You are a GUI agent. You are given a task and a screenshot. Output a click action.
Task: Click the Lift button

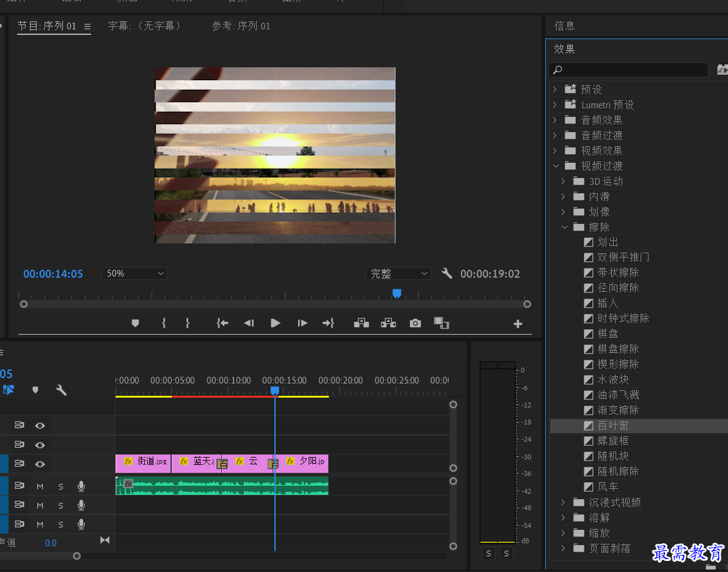[x=361, y=323]
